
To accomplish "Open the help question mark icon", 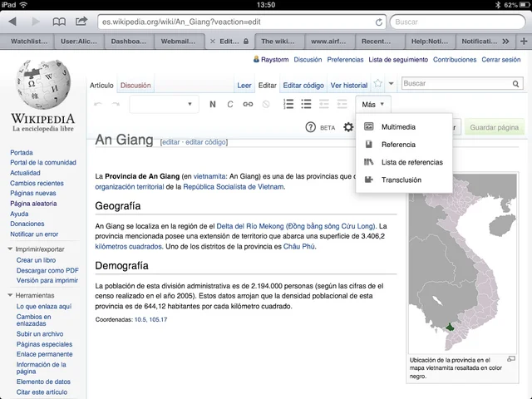I will [x=310, y=127].
